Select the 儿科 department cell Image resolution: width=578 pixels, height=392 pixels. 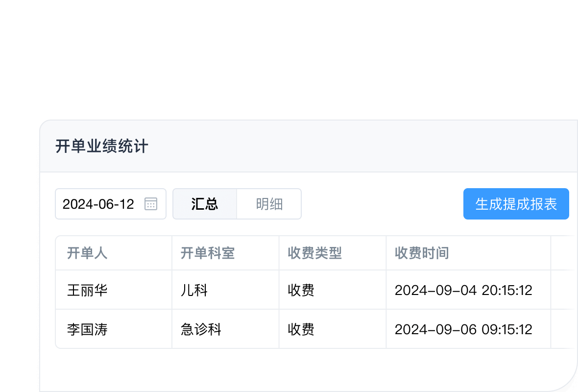(194, 290)
